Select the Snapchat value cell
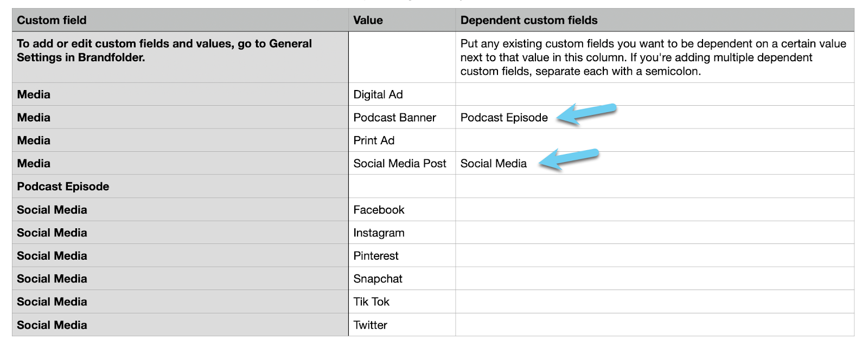 click(x=402, y=279)
